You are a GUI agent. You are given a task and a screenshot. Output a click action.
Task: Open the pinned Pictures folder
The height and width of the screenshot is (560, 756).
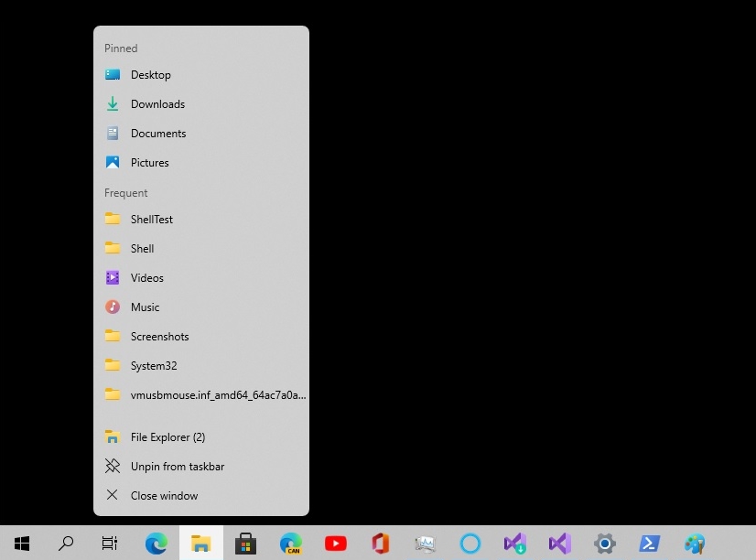tap(201, 162)
